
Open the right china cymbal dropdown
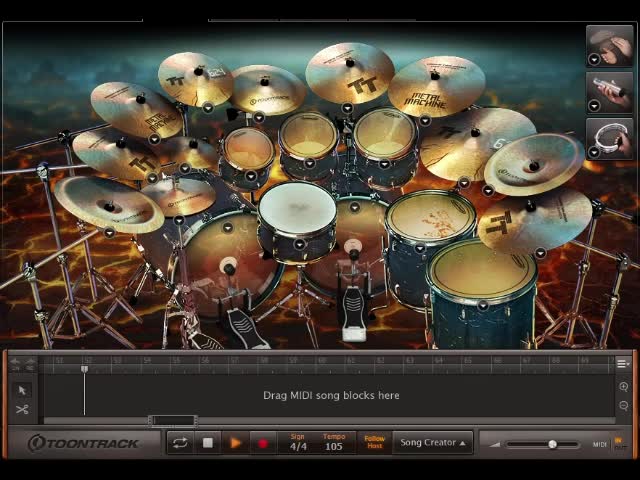(488, 190)
